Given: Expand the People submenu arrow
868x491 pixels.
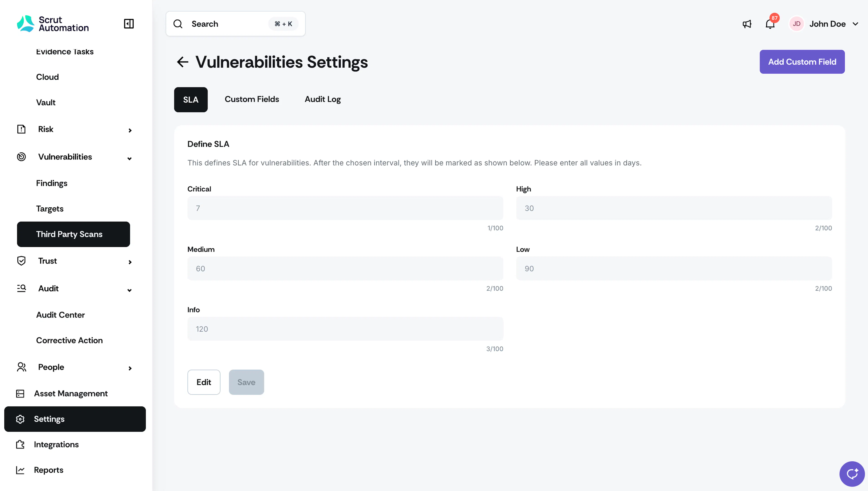Looking at the screenshot, I should [x=130, y=368].
